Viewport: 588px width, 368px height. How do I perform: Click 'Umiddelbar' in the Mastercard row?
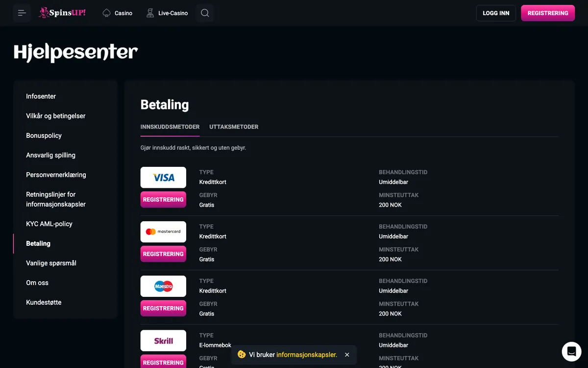click(x=393, y=237)
